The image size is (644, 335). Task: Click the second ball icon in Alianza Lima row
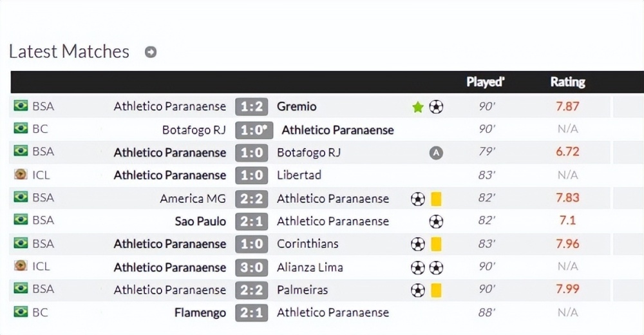point(436,267)
